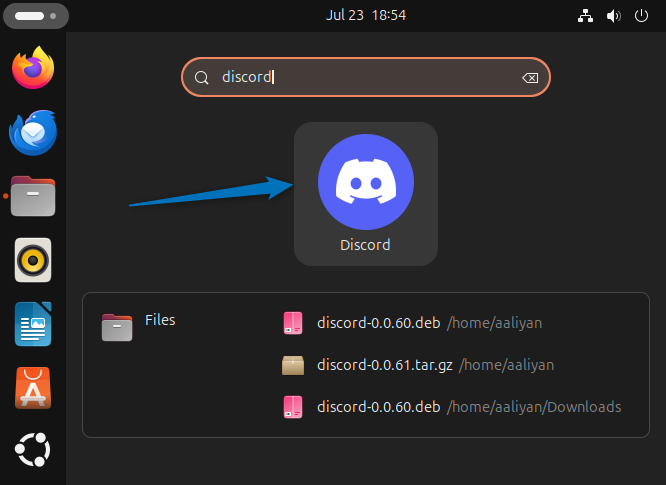The height and width of the screenshot is (485, 666).
Task: Open the network status indicator
Action: pyautogui.click(x=585, y=16)
